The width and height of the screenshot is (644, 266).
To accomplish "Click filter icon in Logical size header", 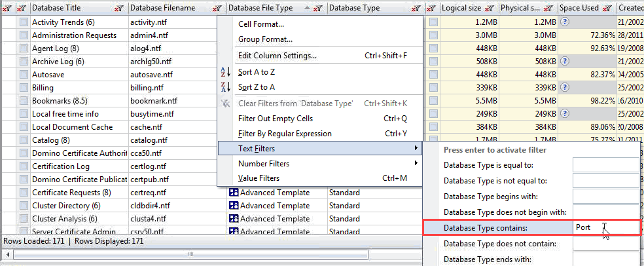I will click(488, 8).
